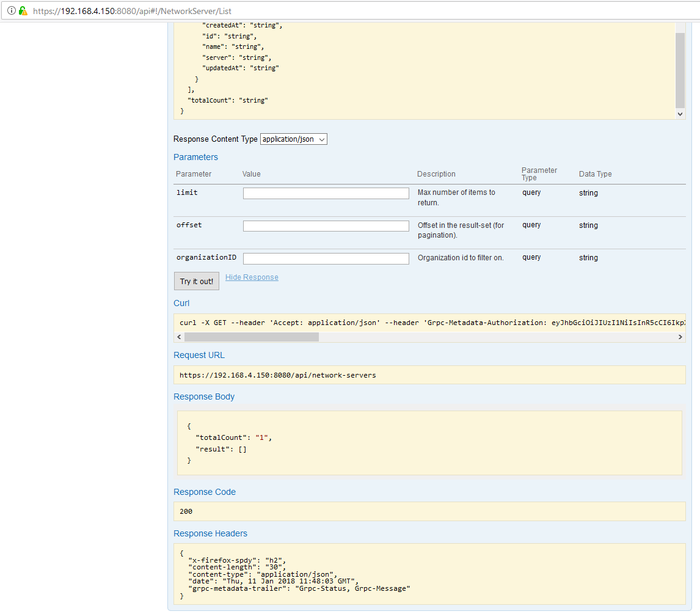Click the organizationID parameter input field
The width and height of the screenshot is (700, 614).
(326, 258)
